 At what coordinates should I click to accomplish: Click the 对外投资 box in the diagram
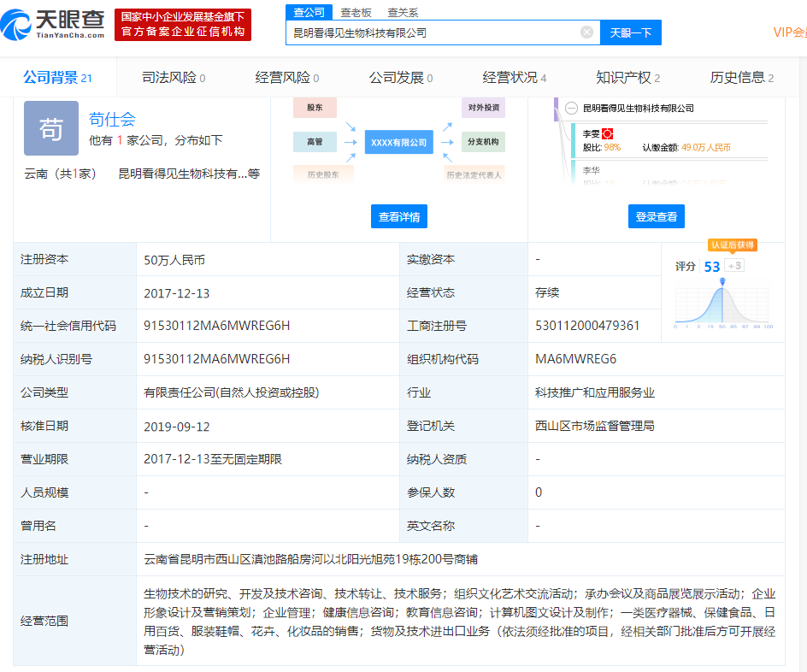[x=483, y=108]
